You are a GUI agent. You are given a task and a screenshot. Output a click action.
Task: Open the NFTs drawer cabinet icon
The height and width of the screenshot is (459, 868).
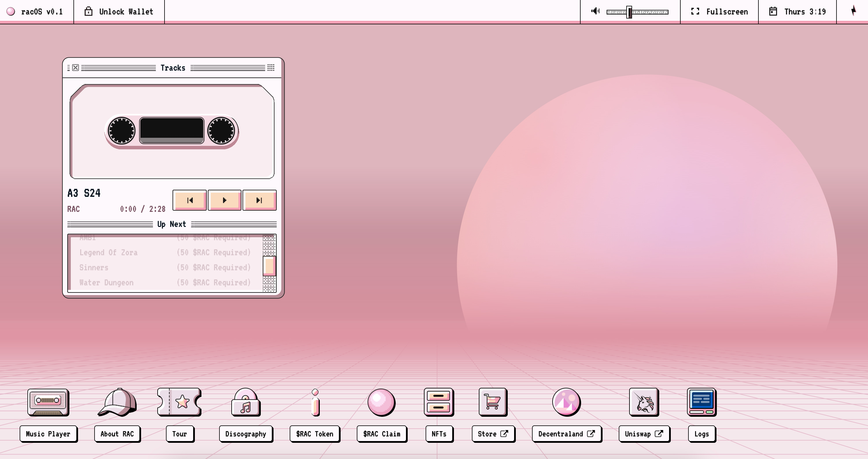click(x=439, y=402)
